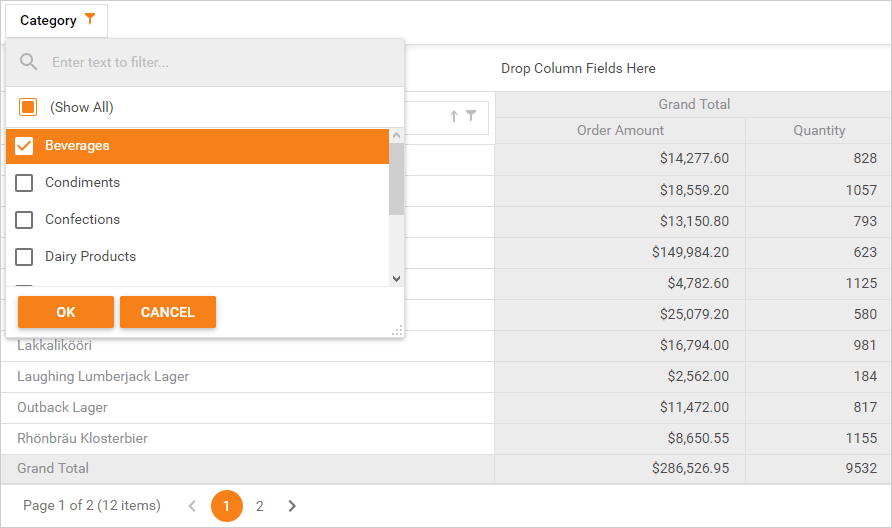Click the sort arrow icon in row header
Viewport: 892px width, 528px height.
[x=454, y=116]
